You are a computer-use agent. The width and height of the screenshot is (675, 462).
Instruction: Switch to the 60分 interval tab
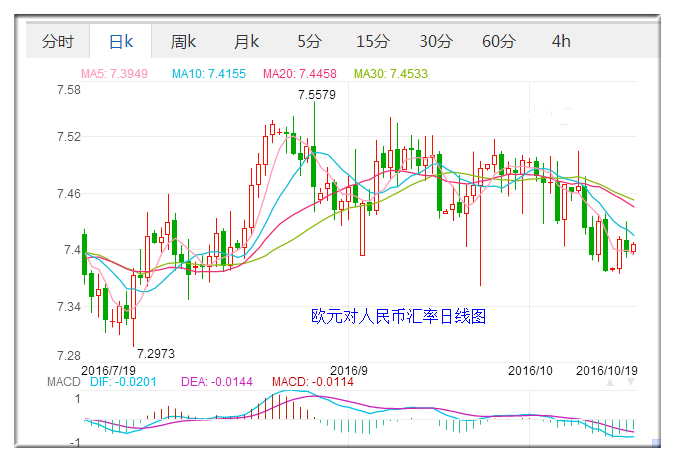pos(499,41)
